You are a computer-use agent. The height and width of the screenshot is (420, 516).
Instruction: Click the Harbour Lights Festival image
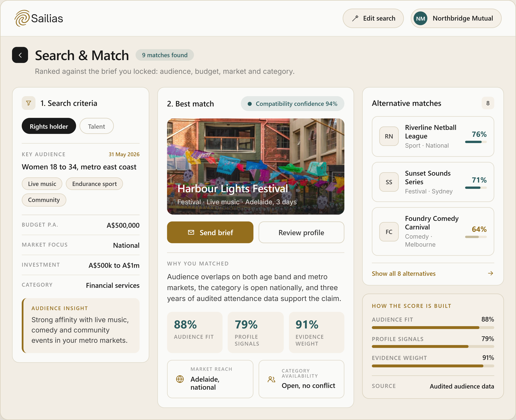click(x=255, y=167)
